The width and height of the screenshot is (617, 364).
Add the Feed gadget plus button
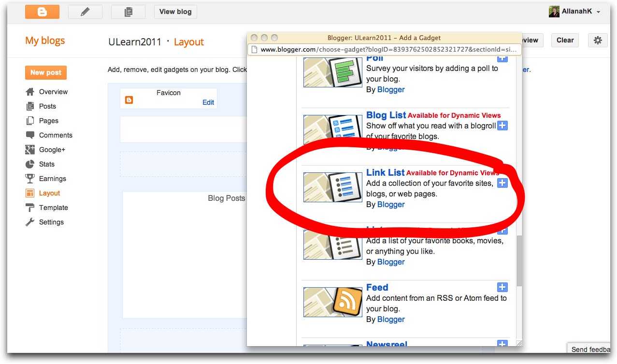[x=502, y=287]
